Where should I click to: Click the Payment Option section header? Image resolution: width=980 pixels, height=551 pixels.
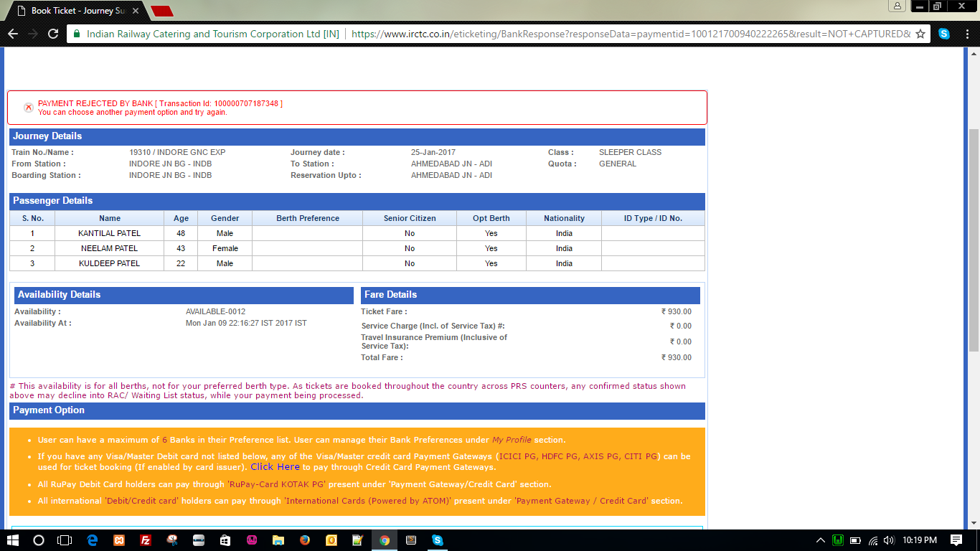tap(357, 410)
